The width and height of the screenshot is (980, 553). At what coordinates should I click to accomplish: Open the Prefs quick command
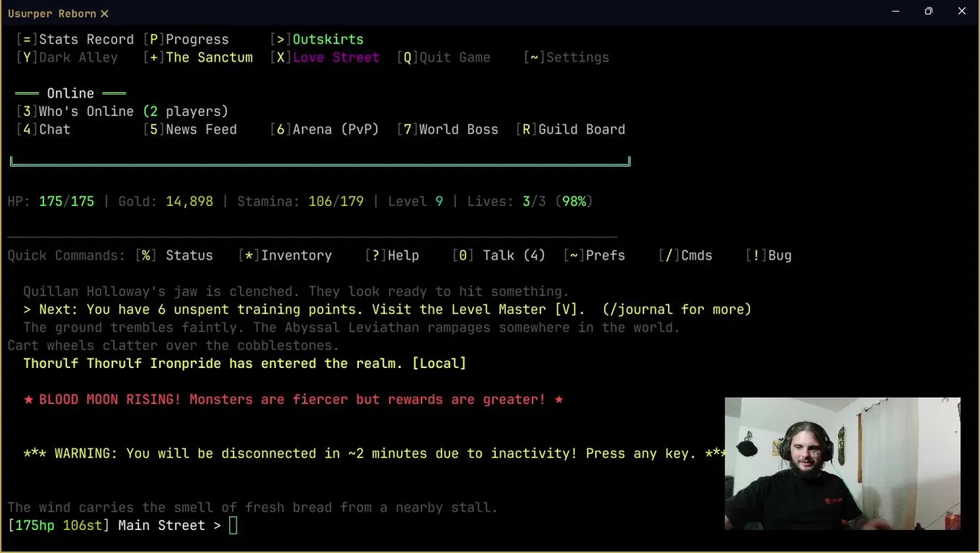(594, 256)
